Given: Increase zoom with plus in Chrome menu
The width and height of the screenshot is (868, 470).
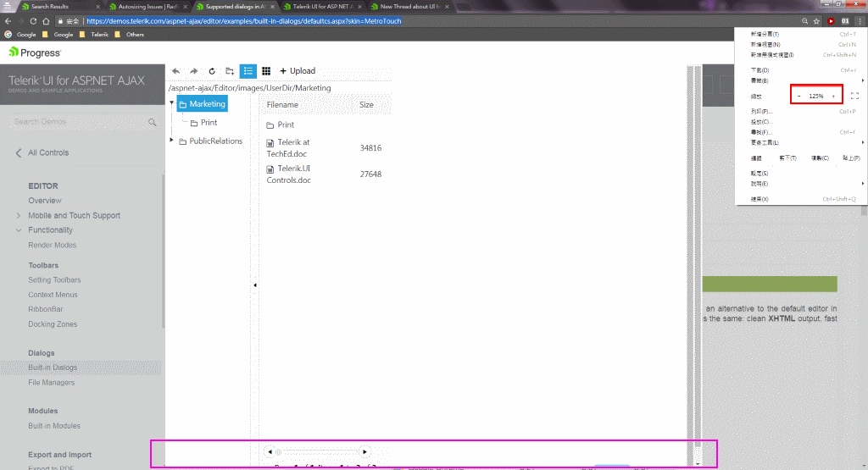Looking at the screenshot, I should [x=833, y=97].
